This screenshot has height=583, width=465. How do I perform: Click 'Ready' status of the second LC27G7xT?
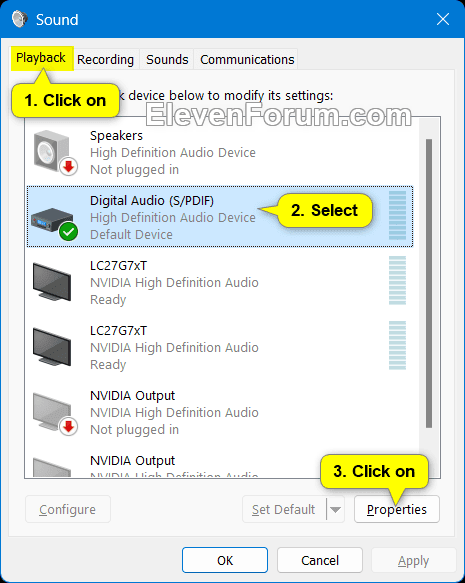click(x=108, y=365)
